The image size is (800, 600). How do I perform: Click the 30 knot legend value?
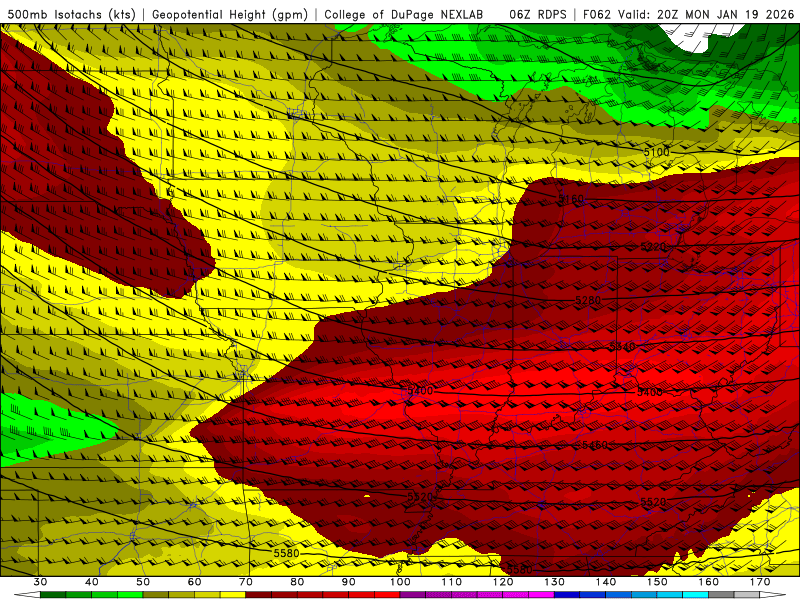tap(40, 582)
